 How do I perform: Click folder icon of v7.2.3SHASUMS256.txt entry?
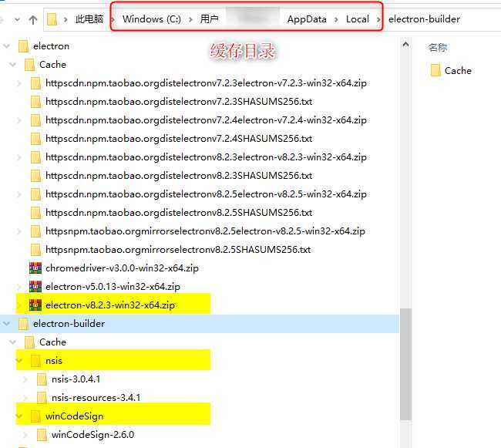pyautogui.click(x=35, y=102)
